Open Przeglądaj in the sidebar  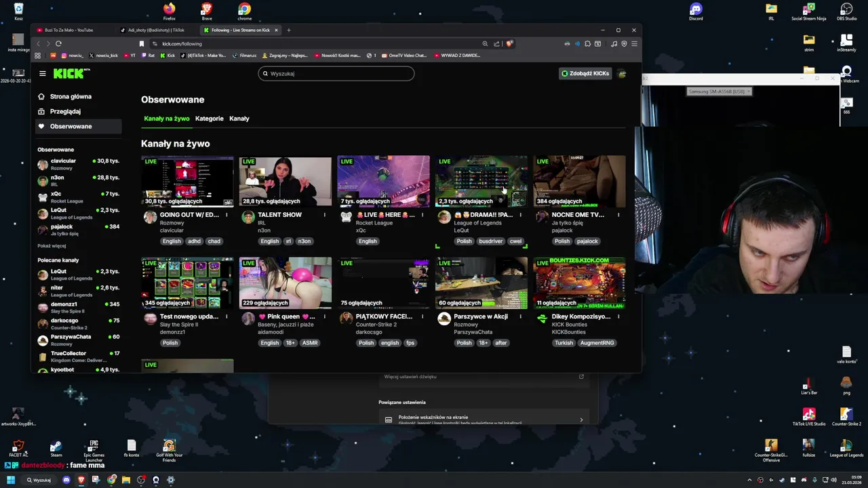(x=79, y=112)
